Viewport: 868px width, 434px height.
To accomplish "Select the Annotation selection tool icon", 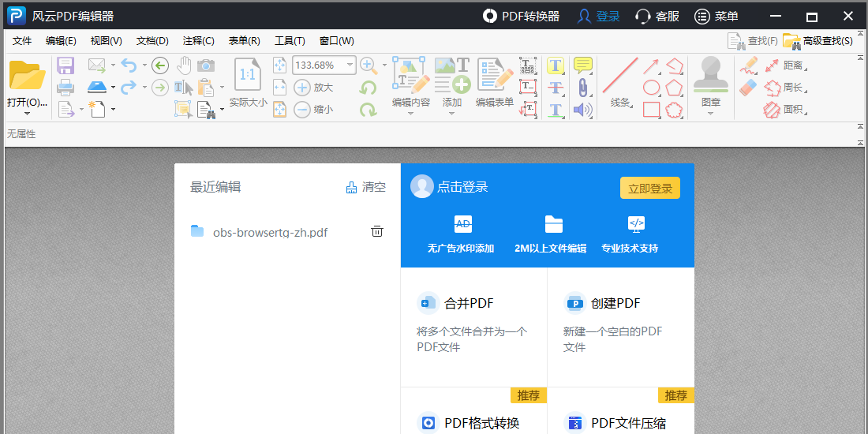I will point(183,109).
